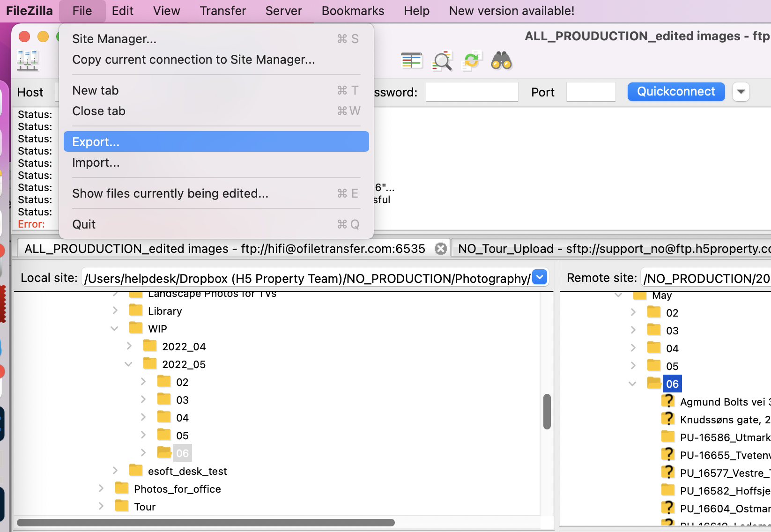Viewport: 771px width, 532px height.
Task: Expand local folder 02 under 2022_05
Action: click(143, 382)
